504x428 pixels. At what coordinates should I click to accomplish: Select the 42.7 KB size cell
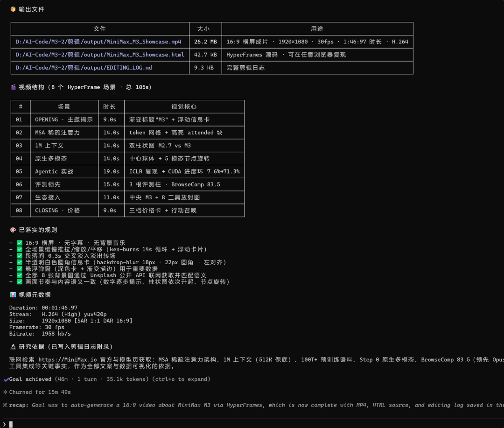(x=205, y=55)
